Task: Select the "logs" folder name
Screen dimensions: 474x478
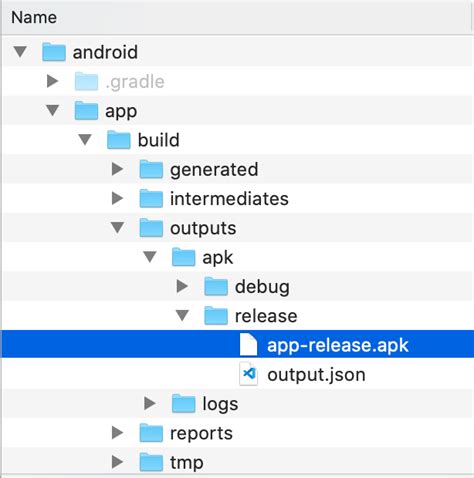Action: tap(220, 404)
